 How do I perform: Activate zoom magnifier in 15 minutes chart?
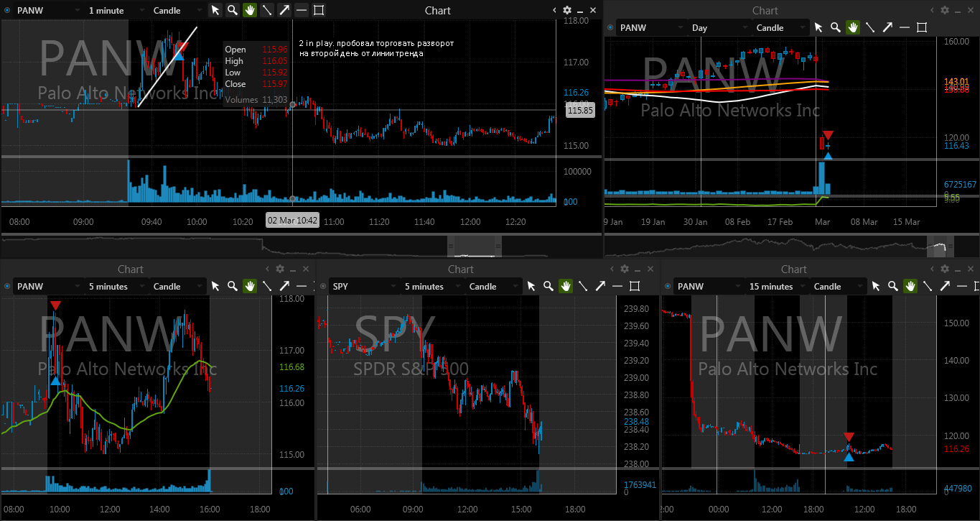click(893, 286)
